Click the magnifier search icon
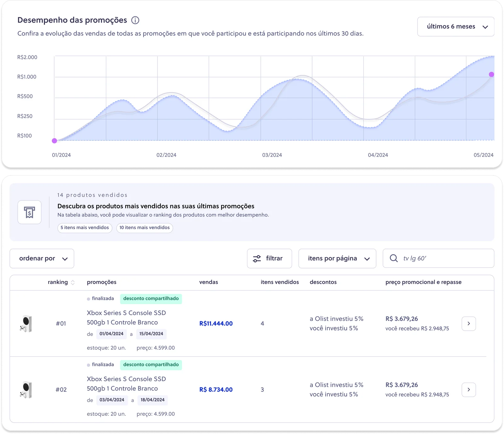 pos(394,258)
